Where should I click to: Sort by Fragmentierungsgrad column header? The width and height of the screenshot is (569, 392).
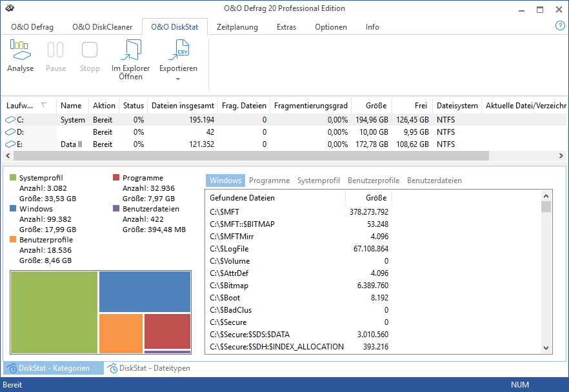pos(311,106)
